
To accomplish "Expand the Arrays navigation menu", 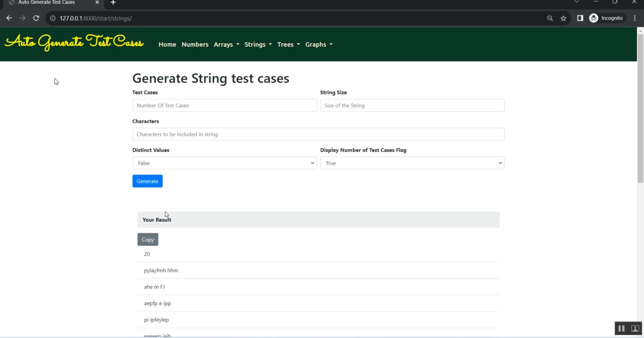I will click(x=226, y=45).
